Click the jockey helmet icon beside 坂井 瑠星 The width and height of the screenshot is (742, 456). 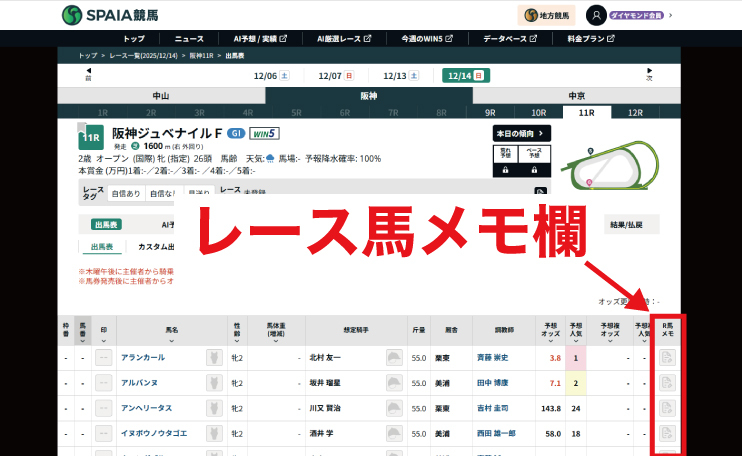pos(395,383)
